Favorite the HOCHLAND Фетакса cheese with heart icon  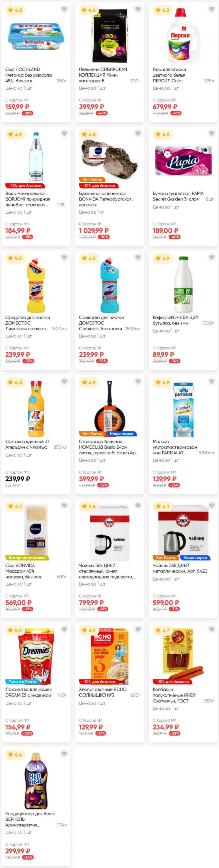[x=64, y=9]
